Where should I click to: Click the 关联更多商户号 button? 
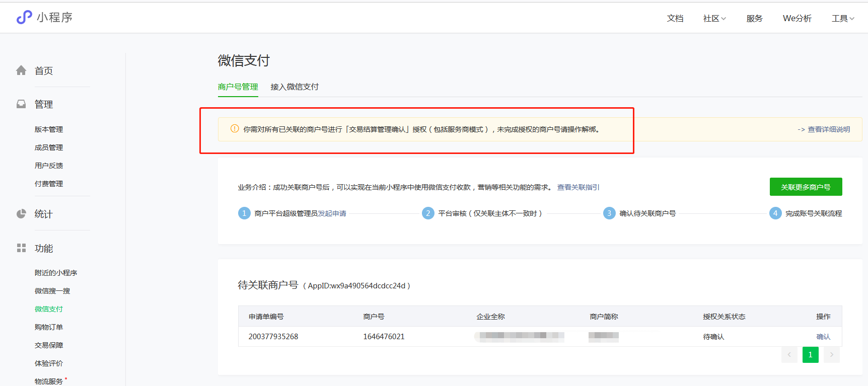click(x=806, y=187)
